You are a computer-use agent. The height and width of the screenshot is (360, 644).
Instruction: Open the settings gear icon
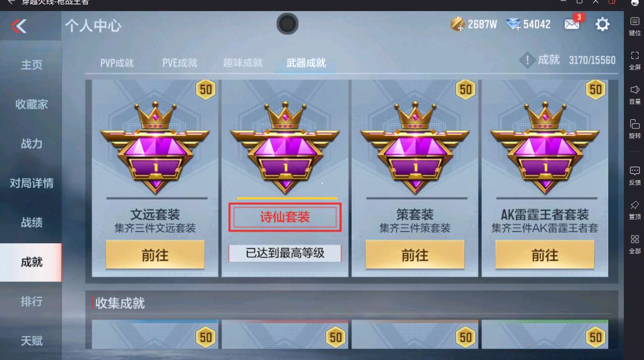point(602,24)
